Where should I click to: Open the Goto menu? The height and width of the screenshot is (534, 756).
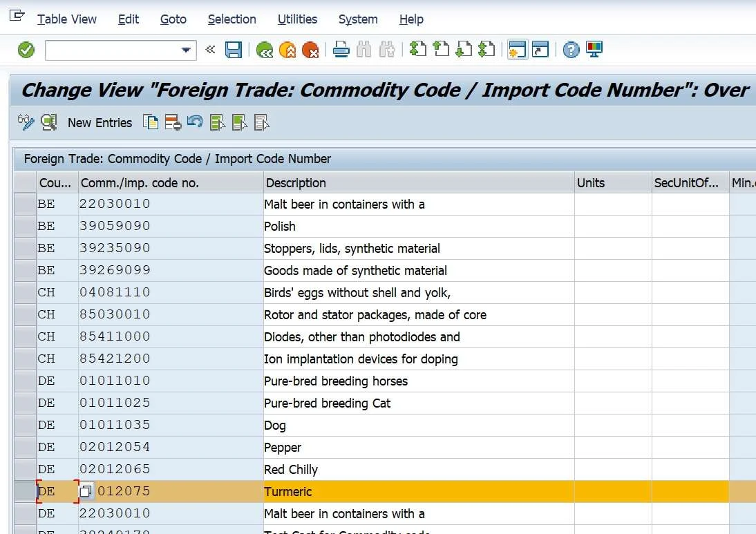pyautogui.click(x=173, y=19)
